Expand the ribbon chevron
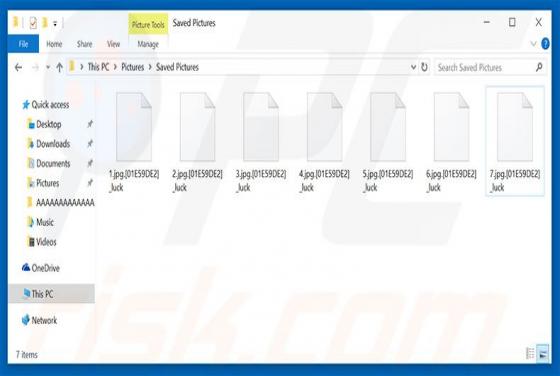 (533, 44)
